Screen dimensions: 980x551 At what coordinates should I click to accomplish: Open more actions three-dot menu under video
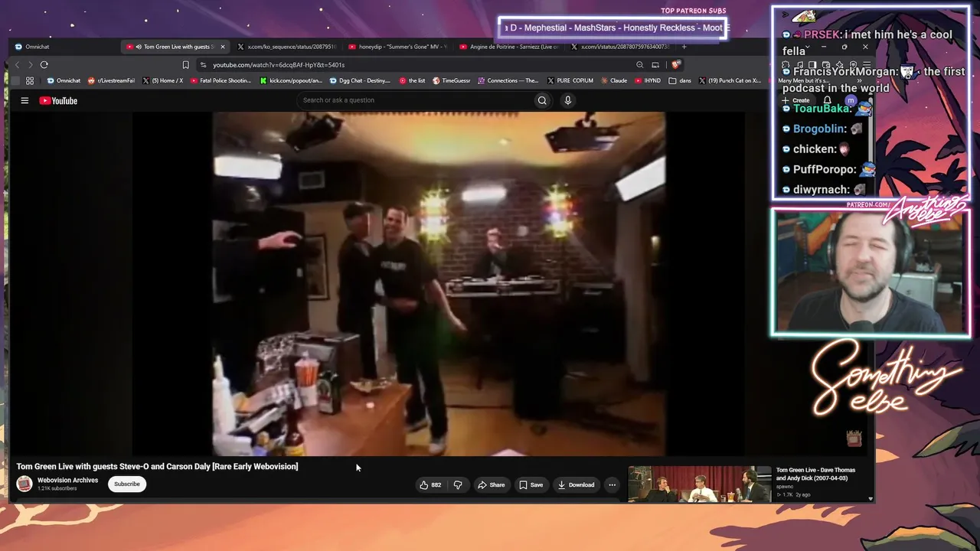coord(612,484)
